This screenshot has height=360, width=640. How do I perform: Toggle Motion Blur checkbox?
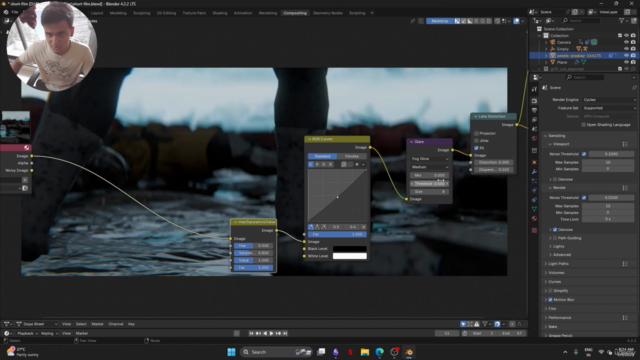point(551,300)
